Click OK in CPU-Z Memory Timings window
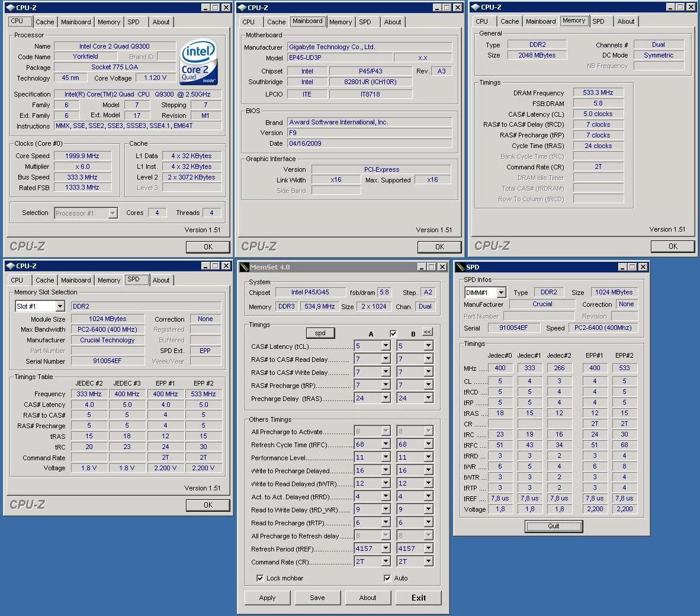 [673, 246]
